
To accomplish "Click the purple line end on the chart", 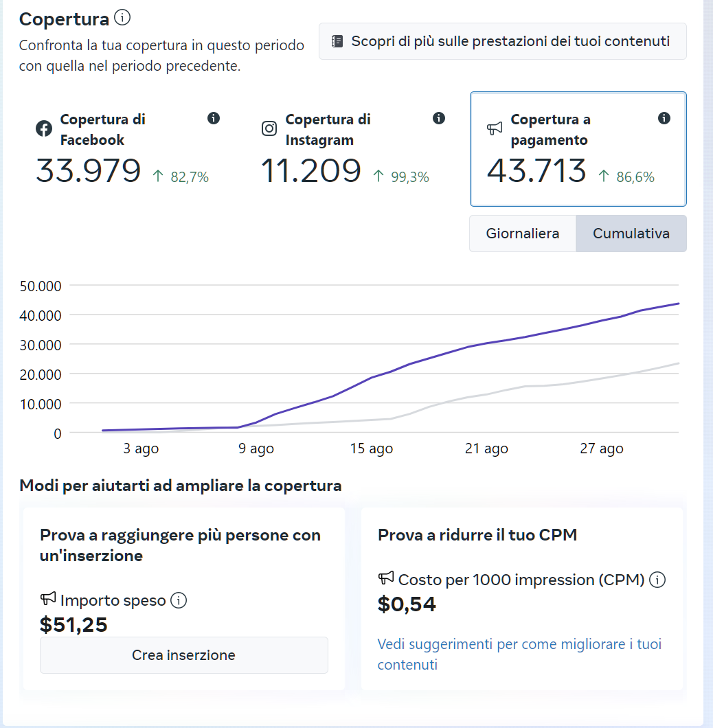I will (x=678, y=304).
